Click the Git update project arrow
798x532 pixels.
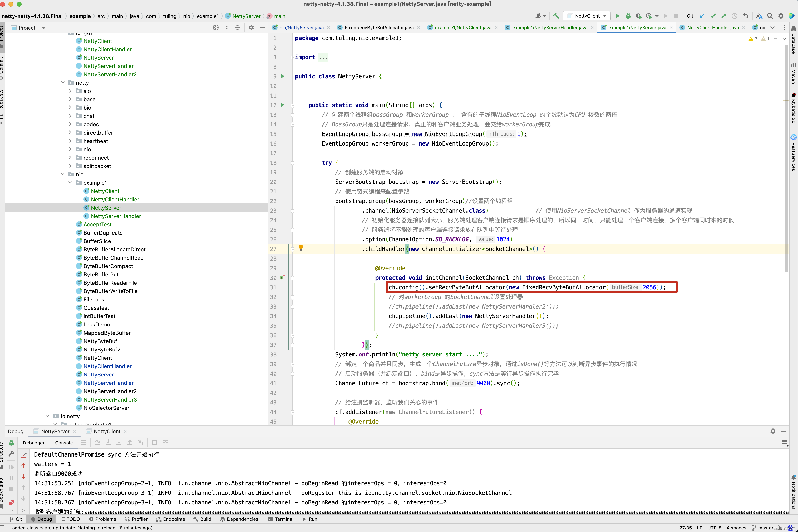click(702, 16)
